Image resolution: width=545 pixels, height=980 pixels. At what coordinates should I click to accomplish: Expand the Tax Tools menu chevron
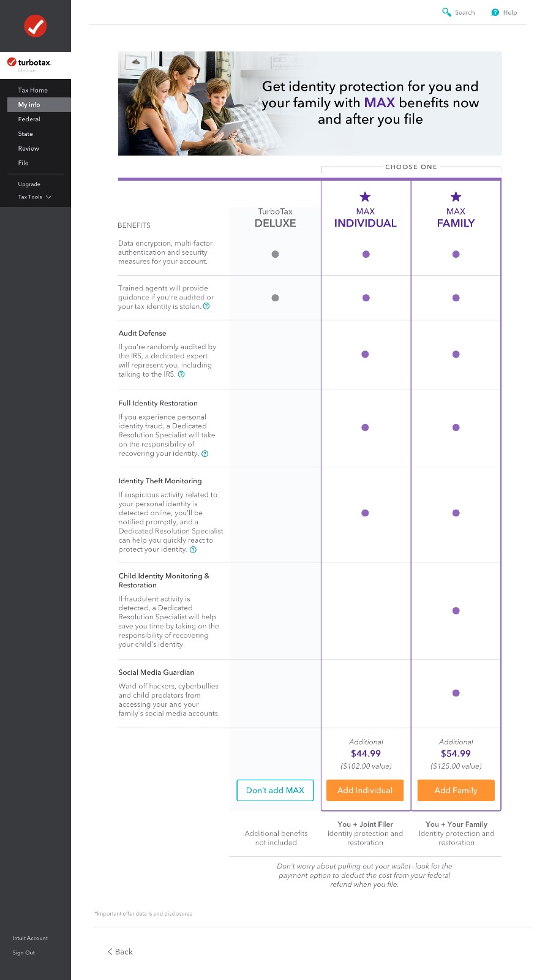[x=49, y=197]
